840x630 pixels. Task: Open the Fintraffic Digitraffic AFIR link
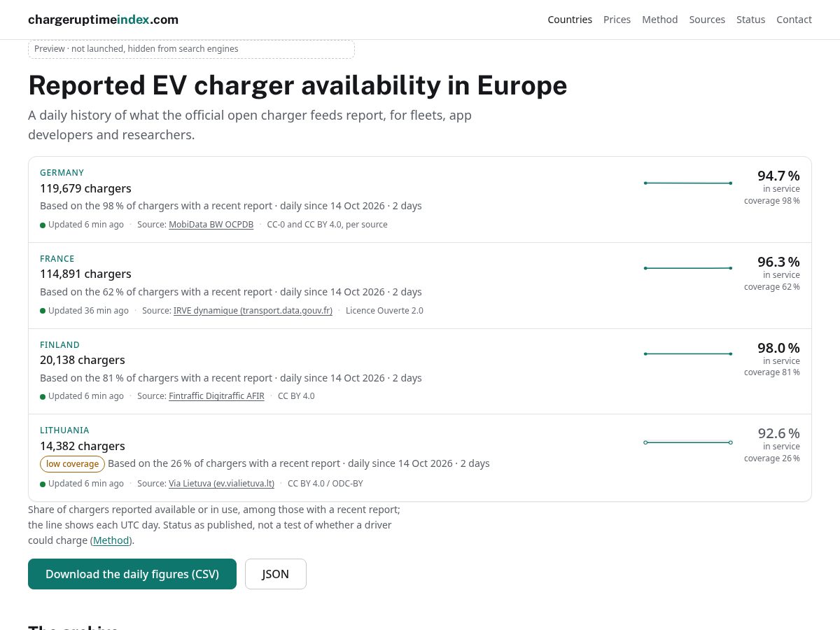(216, 396)
